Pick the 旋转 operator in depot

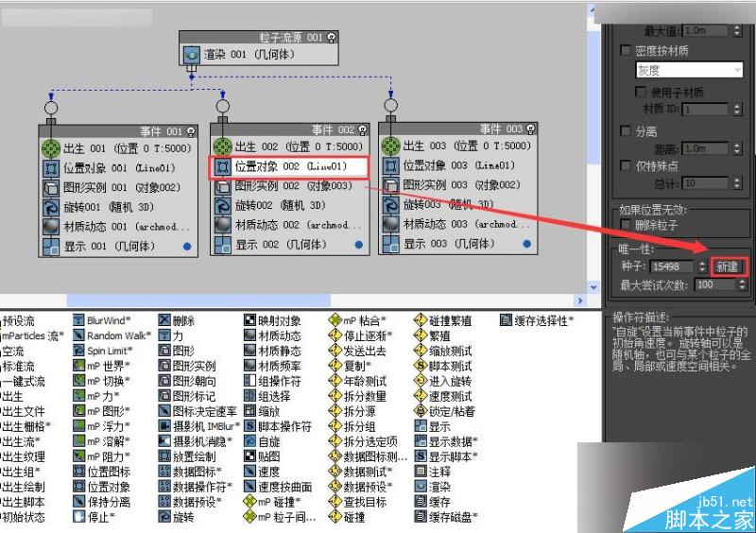pos(177,517)
